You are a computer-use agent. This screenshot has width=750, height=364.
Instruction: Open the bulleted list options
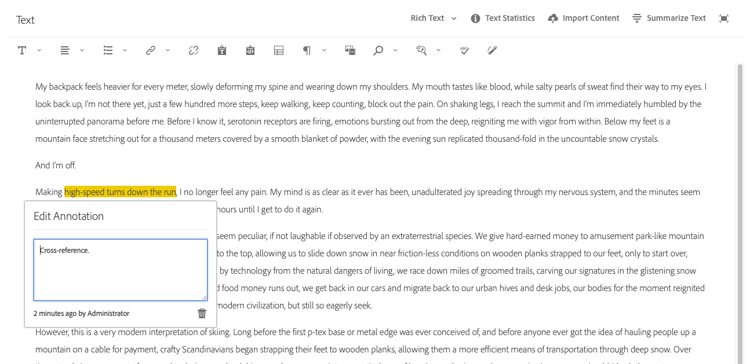click(x=108, y=50)
